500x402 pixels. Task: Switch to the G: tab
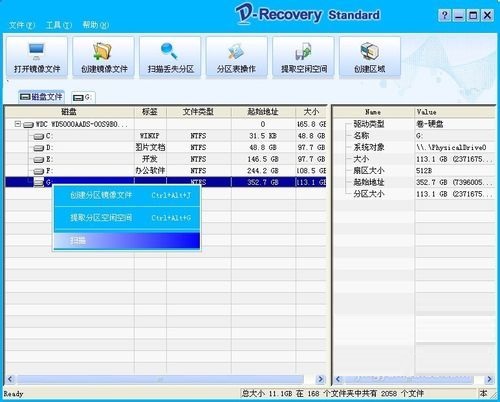pyautogui.click(x=83, y=97)
